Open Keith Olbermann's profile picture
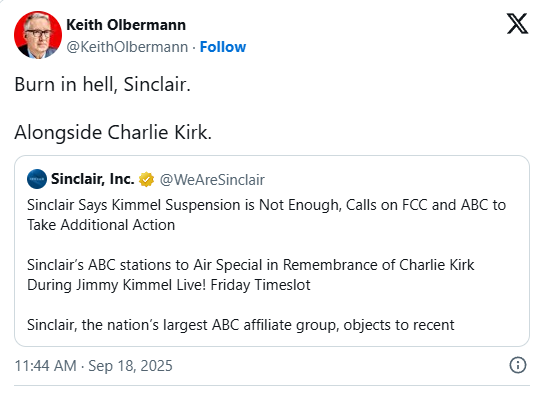This screenshot has height=396, width=538. pos(38,35)
